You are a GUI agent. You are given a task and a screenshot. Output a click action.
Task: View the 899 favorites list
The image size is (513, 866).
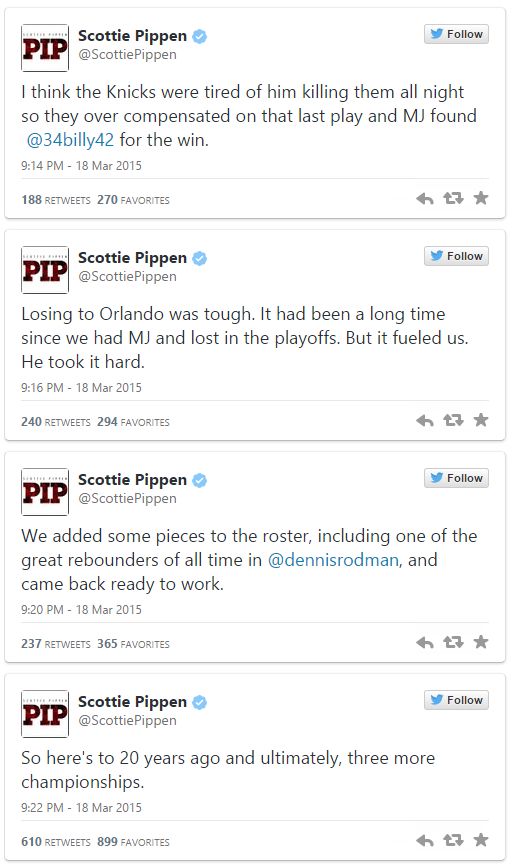click(133, 842)
